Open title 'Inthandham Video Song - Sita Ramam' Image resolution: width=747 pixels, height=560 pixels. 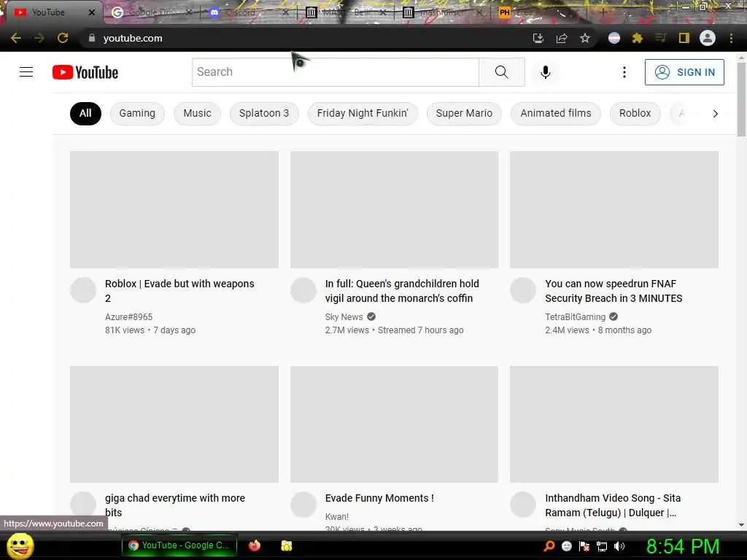tap(613, 505)
